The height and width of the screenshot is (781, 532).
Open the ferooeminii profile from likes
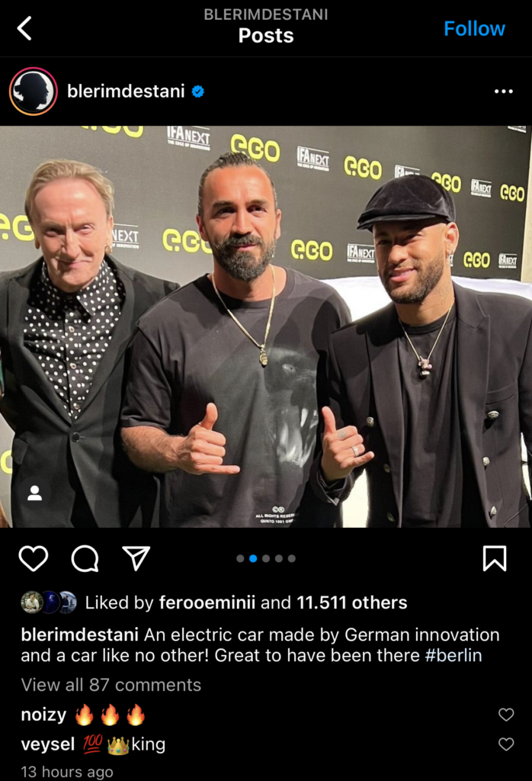(x=207, y=603)
